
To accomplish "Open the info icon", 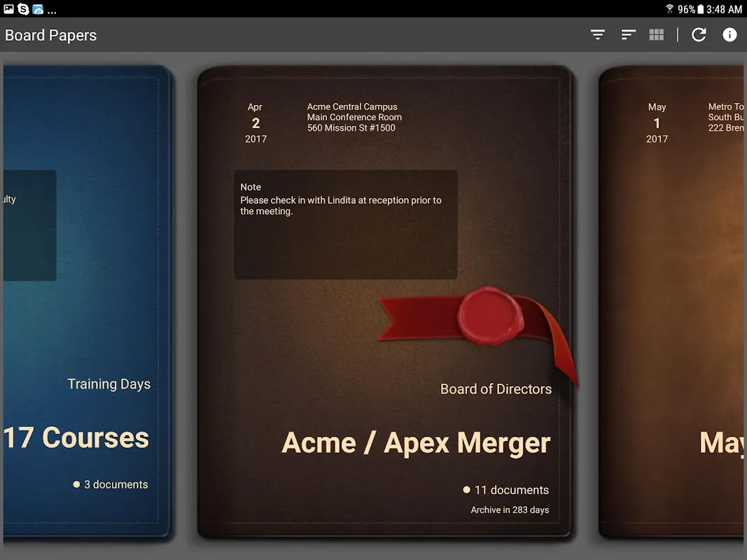I will pos(729,35).
